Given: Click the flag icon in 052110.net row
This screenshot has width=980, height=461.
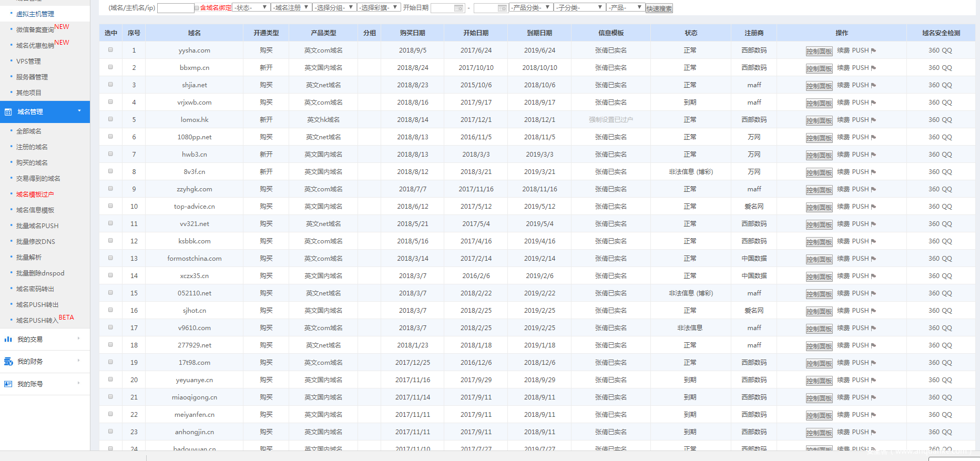Looking at the screenshot, I should pos(873,294).
